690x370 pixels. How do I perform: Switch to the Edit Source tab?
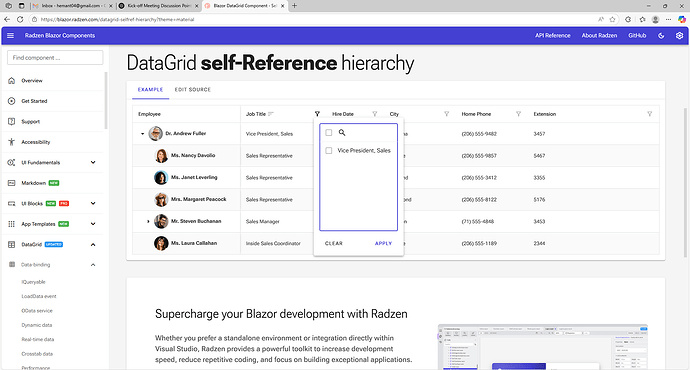pyautogui.click(x=193, y=90)
